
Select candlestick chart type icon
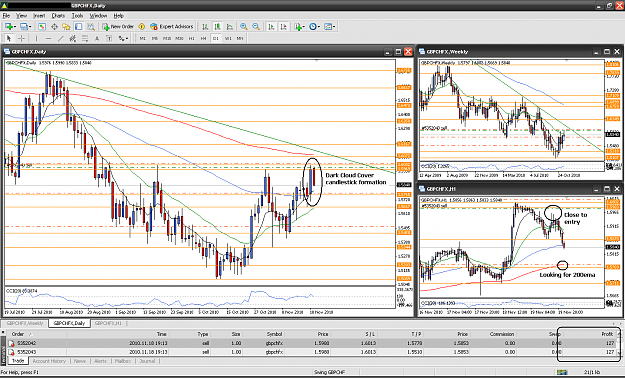click(217, 27)
